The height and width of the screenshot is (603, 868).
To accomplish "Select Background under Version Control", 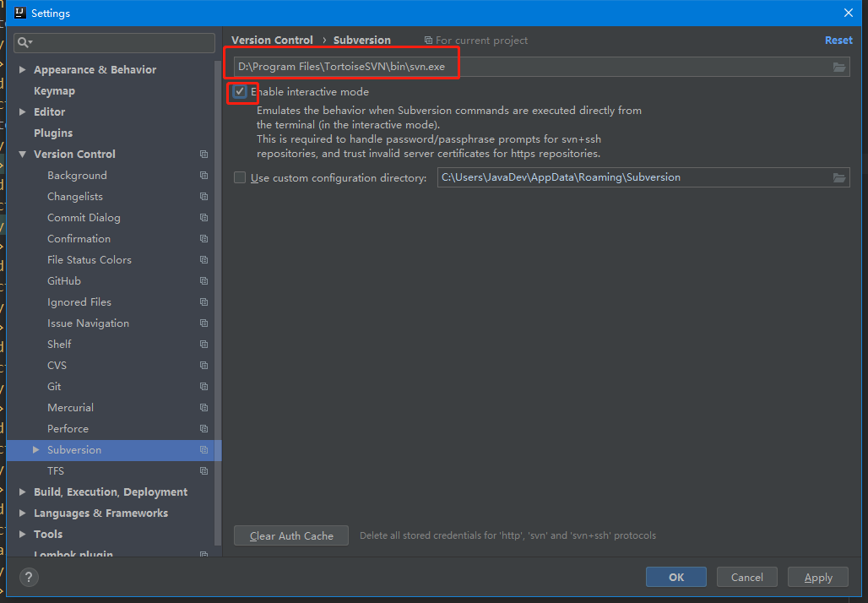I will tap(77, 176).
